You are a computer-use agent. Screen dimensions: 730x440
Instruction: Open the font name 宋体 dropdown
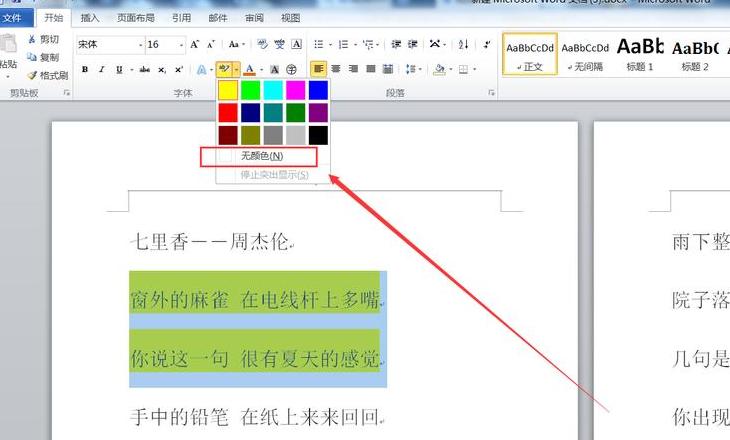point(141,45)
